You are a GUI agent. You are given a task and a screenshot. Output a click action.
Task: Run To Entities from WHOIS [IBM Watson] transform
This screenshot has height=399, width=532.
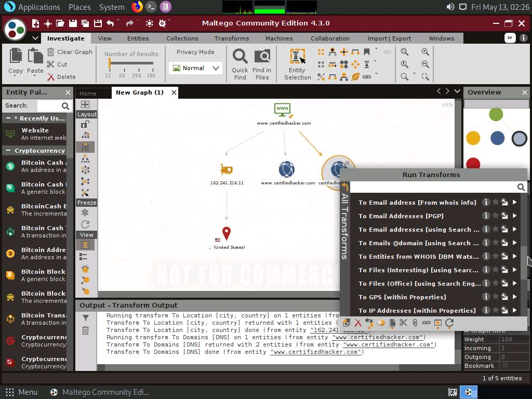(515, 256)
